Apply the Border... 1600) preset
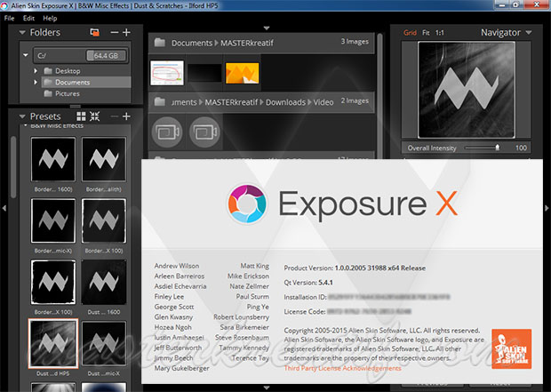The width and height of the screenshot is (551, 392). (53, 159)
